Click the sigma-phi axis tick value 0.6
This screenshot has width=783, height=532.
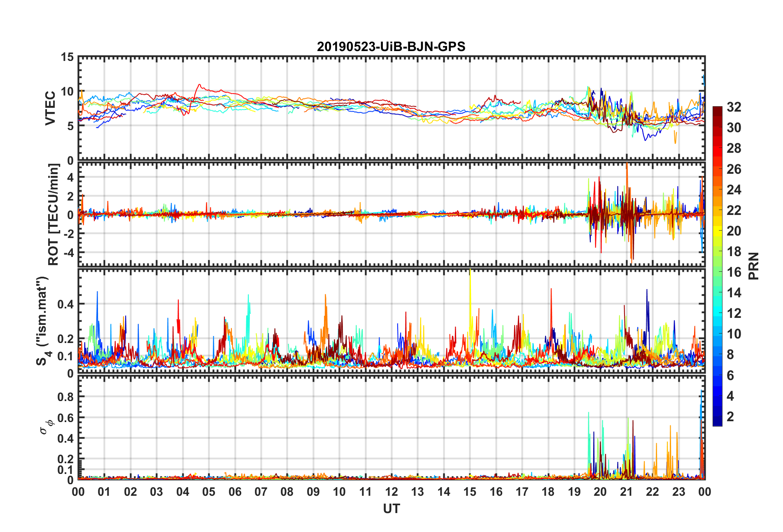[66, 418]
